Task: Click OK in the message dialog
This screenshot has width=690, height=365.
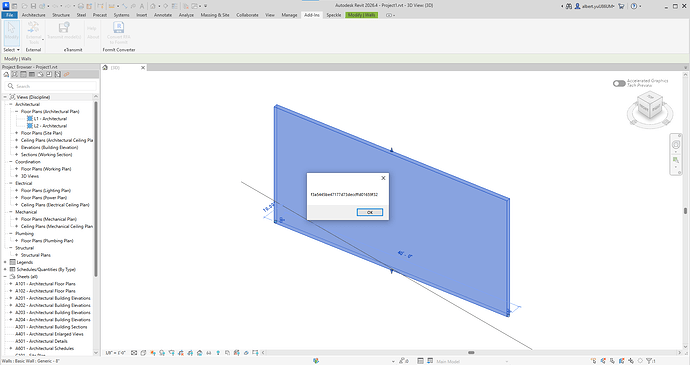Action: (370, 212)
